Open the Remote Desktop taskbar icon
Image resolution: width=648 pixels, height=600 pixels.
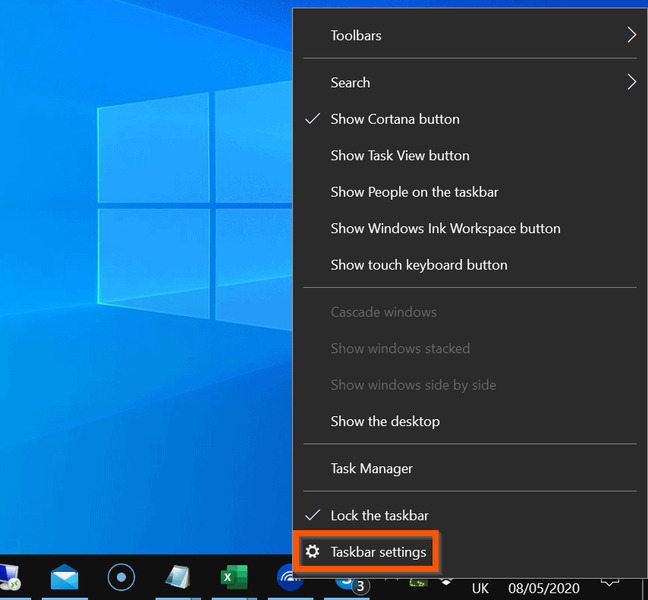pos(9,577)
